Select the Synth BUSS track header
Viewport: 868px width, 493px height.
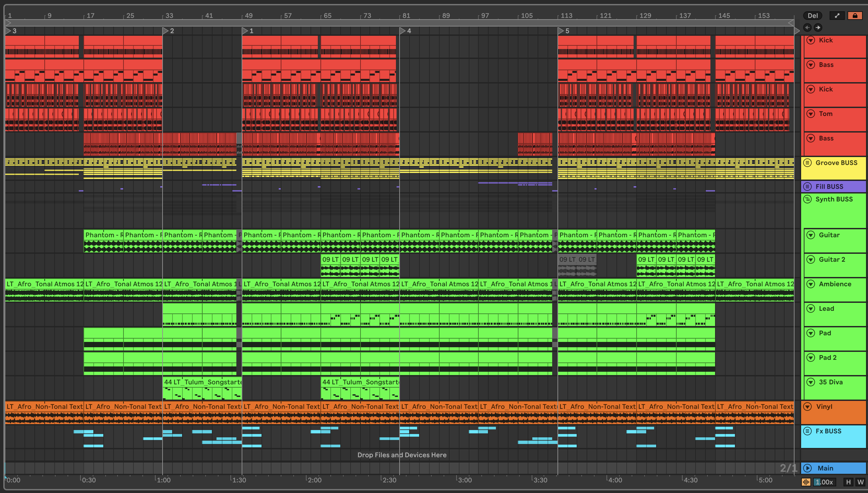[834, 199]
